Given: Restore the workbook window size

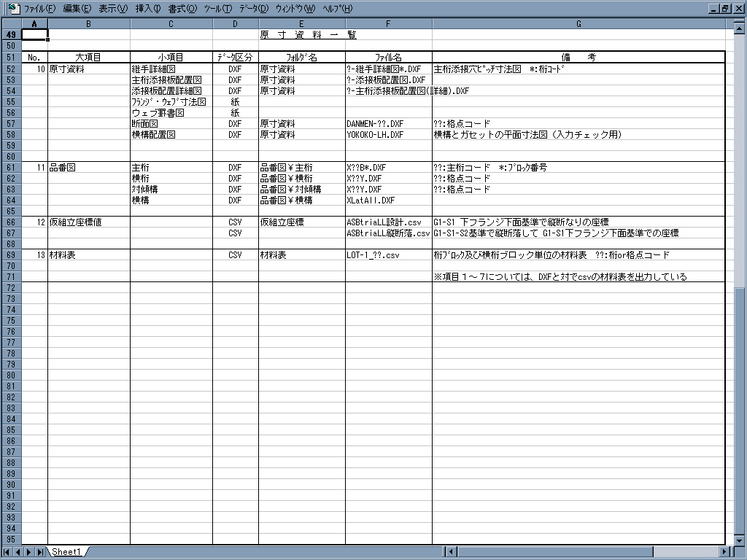Looking at the screenshot, I should (x=725, y=8).
